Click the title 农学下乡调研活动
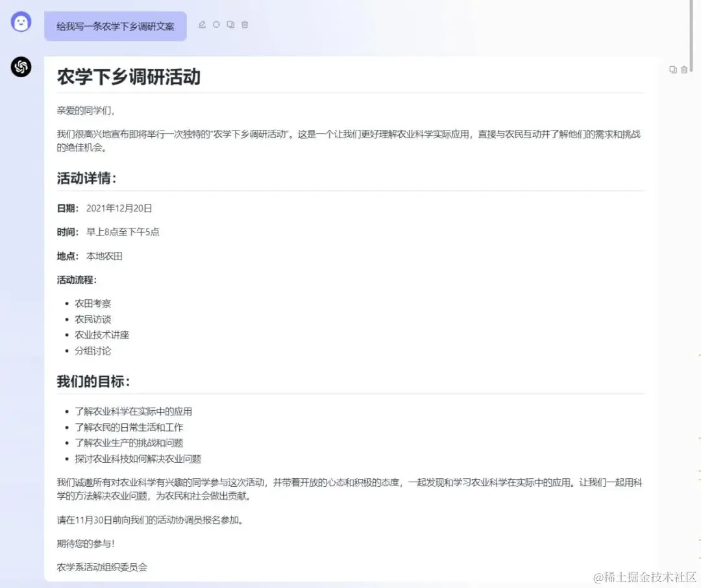 tap(129, 77)
